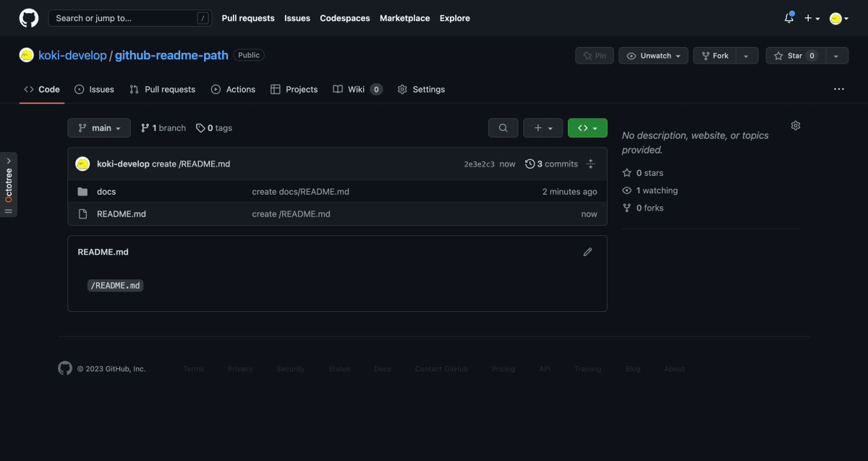Screen dimensions: 868x461
Task: Click the 1 branch link
Action: point(163,128)
